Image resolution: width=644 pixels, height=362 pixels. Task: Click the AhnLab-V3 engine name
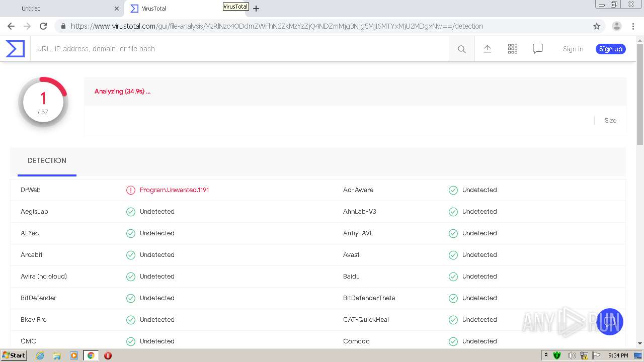click(x=360, y=212)
